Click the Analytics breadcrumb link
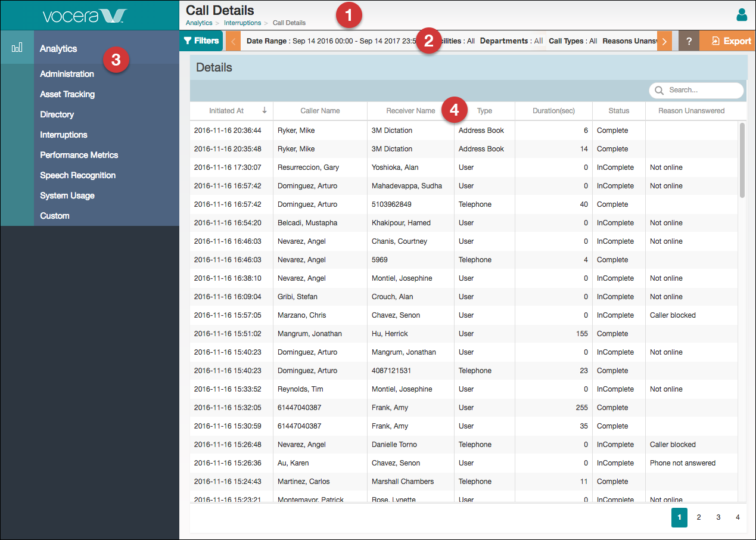 tap(199, 23)
